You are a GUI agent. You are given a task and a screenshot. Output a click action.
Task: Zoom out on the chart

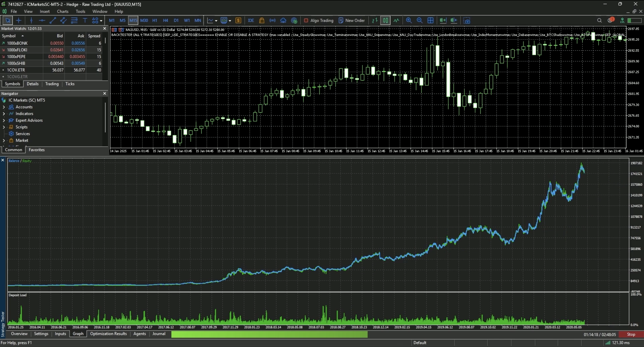point(420,21)
